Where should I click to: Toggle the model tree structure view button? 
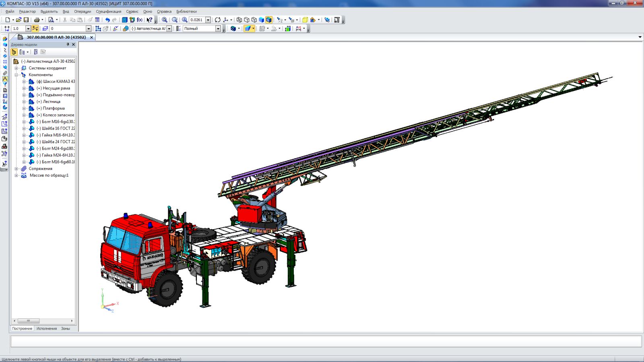(14, 52)
